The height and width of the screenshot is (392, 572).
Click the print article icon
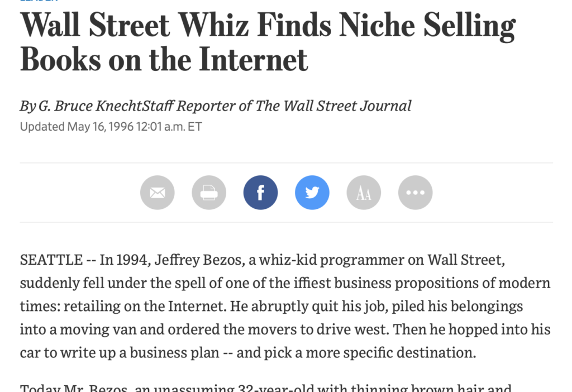(209, 193)
